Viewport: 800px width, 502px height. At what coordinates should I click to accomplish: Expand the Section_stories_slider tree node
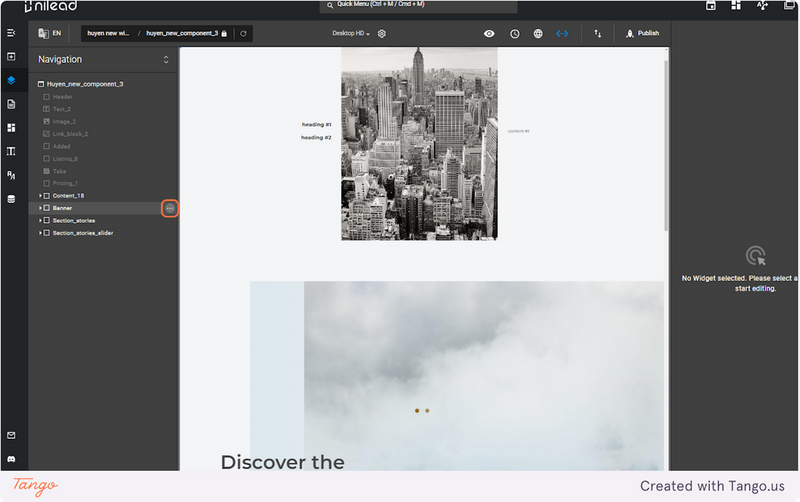[40, 233]
